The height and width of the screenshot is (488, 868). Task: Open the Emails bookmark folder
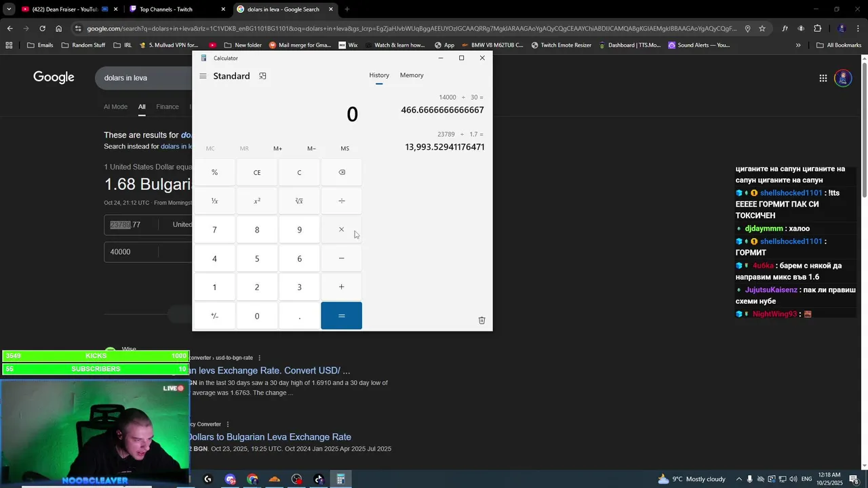[40, 45]
